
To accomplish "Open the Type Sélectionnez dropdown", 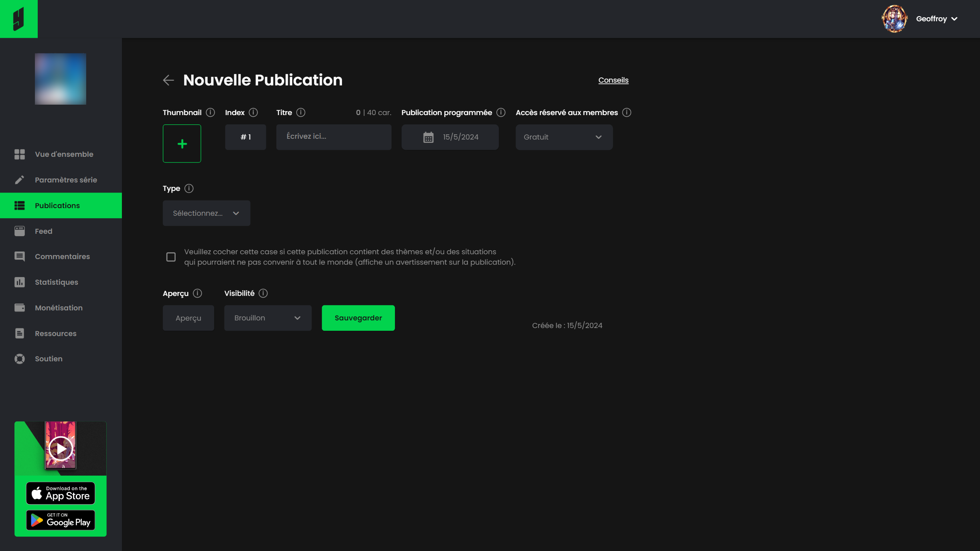I will pos(206,213).
